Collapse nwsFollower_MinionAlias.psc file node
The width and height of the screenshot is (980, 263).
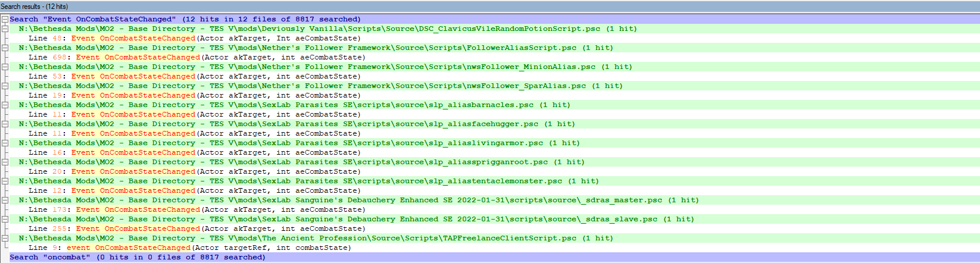click(5, 67)
